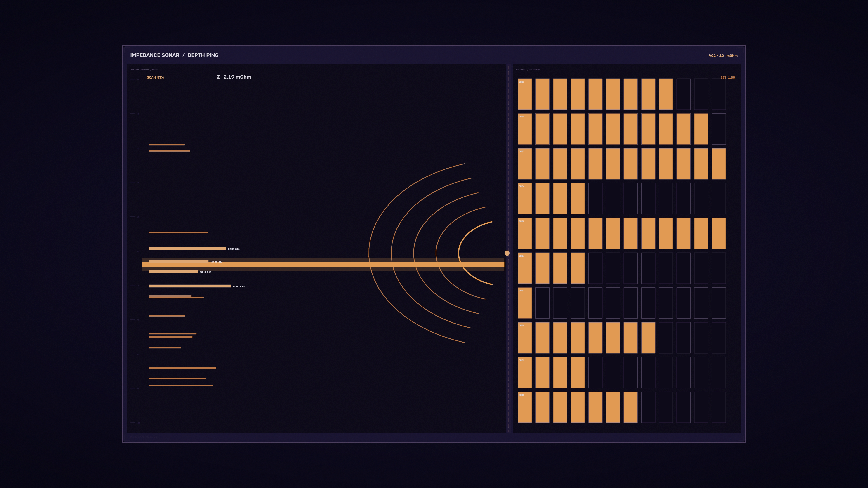Toggle the CH04 labeled segment cell
868x488 pixels.
[x=525, y=198]
